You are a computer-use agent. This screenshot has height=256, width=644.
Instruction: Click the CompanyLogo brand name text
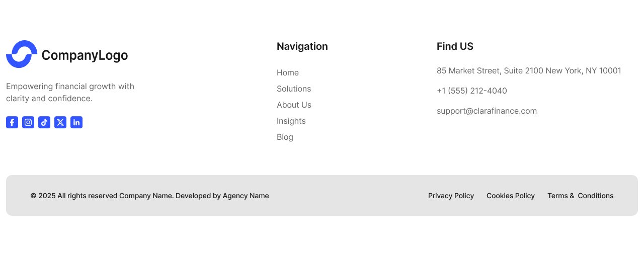tap(85, 55)
